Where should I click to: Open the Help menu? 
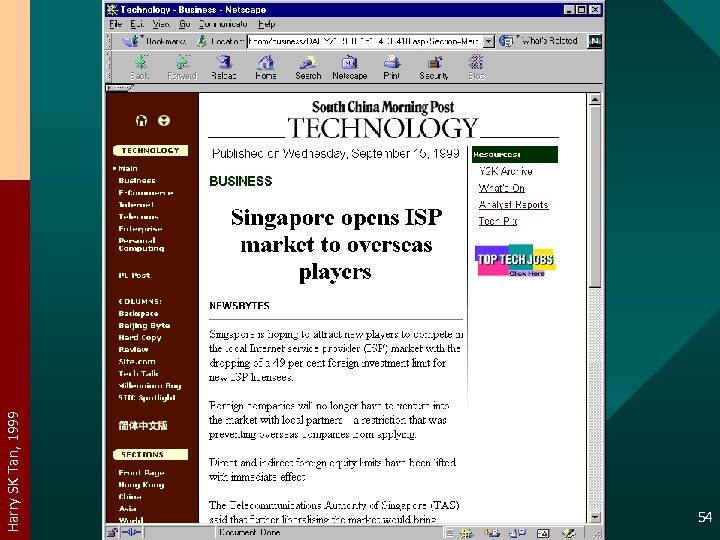click(x=266, y=24)
